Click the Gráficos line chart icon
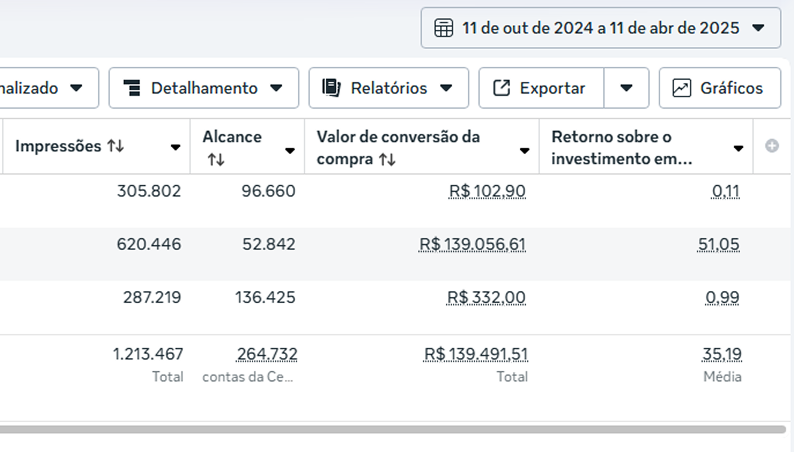This screenshot has height=452, width=794. [x=682, y=88]
